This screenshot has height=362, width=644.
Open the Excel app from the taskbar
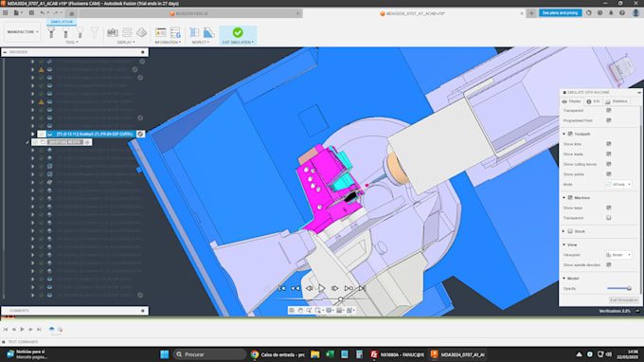pyautogui.click(x=330, y=354)
